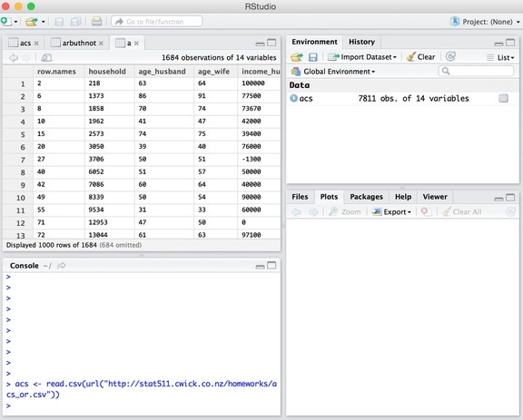Maximize the Plots pane
Screen dimensions: 523x420
510,198
